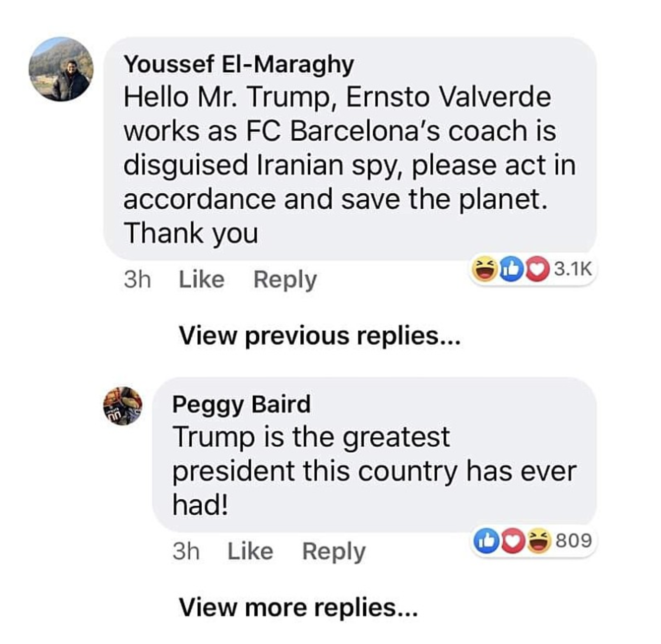Expand View previous replies
The width and height of the screenshot is (661, 644).
(x=320, y=336)
